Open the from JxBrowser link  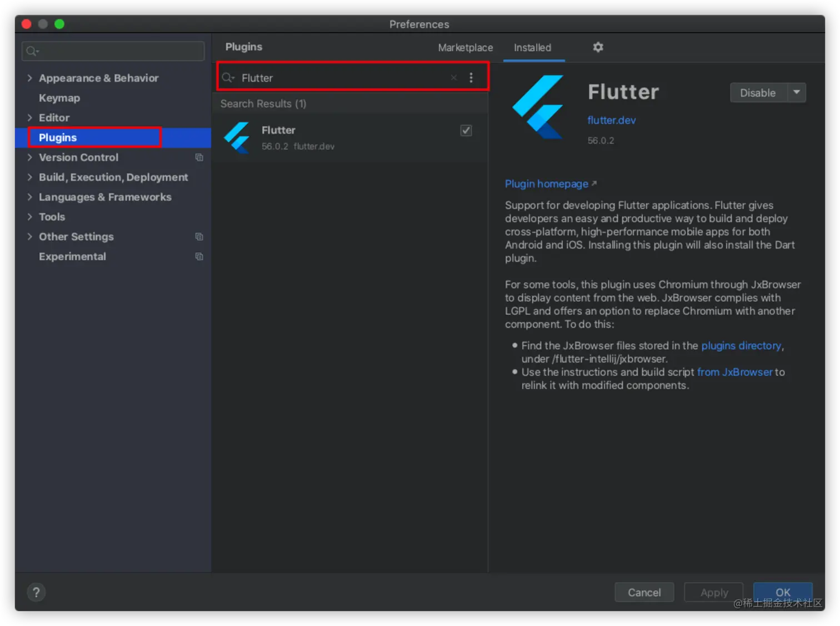click(735, 372)
